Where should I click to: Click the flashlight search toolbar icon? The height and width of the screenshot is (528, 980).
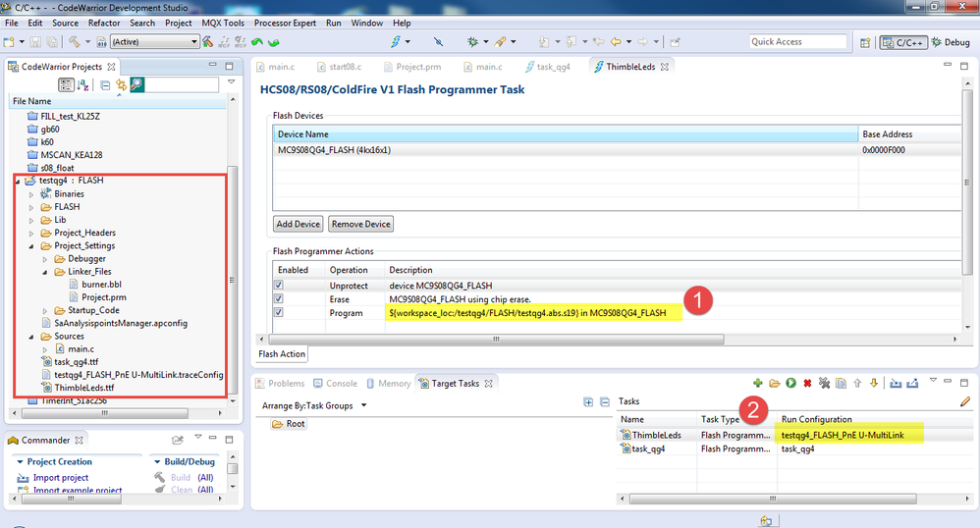[500, 42]
